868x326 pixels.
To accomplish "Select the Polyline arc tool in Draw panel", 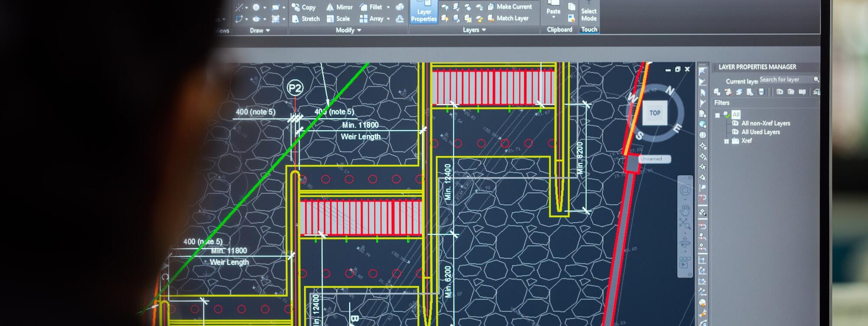I will (x=239, y=19).
